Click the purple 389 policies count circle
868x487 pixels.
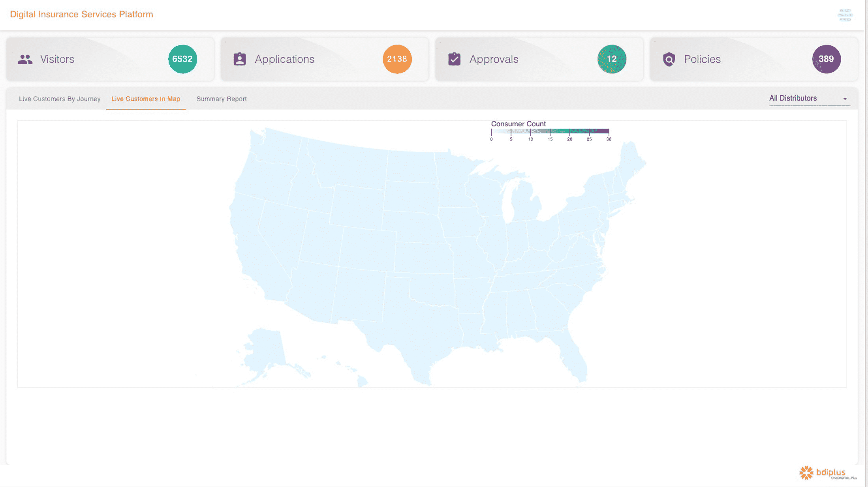[826, 59]
